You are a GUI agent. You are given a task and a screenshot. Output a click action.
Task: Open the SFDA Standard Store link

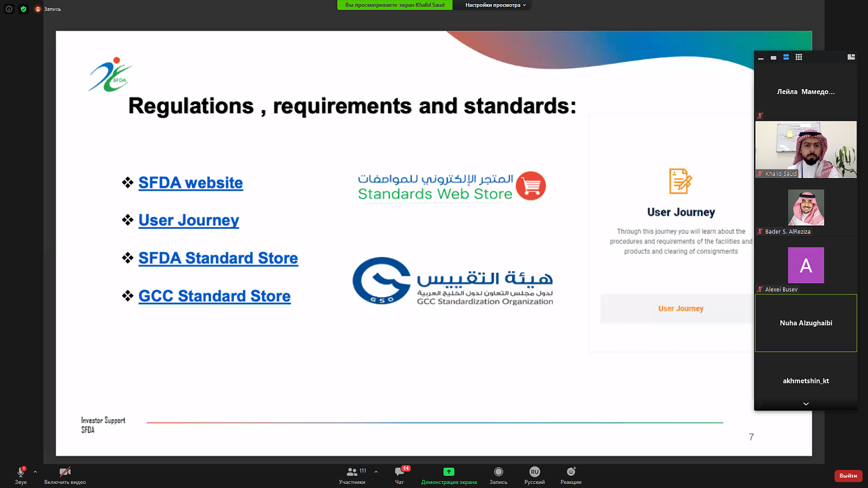(x=218, y=258)
